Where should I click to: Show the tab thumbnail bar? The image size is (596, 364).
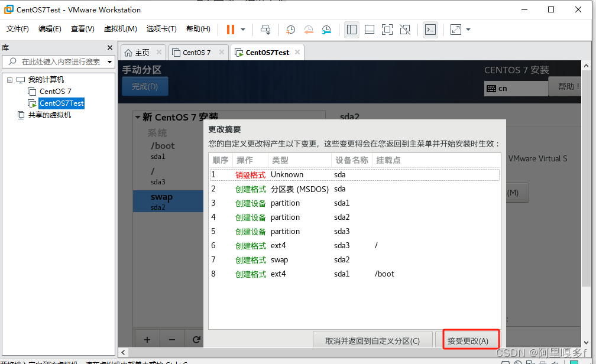(370, 30)
